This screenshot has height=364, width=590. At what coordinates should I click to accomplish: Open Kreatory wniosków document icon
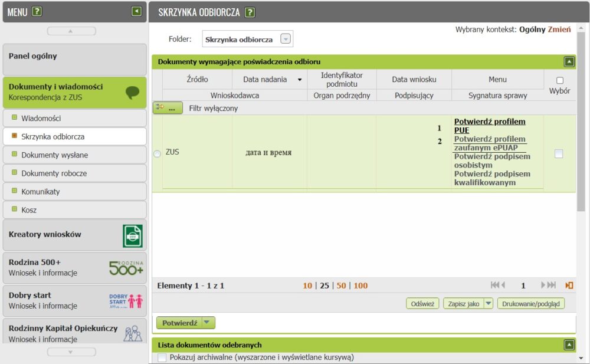[x=133, y=235]
